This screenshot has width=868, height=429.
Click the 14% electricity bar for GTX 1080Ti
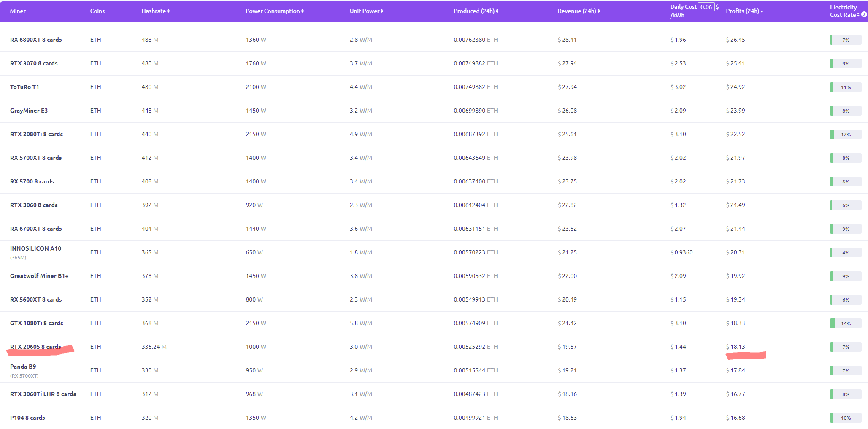pyautogui.click(x=846, y=324)
